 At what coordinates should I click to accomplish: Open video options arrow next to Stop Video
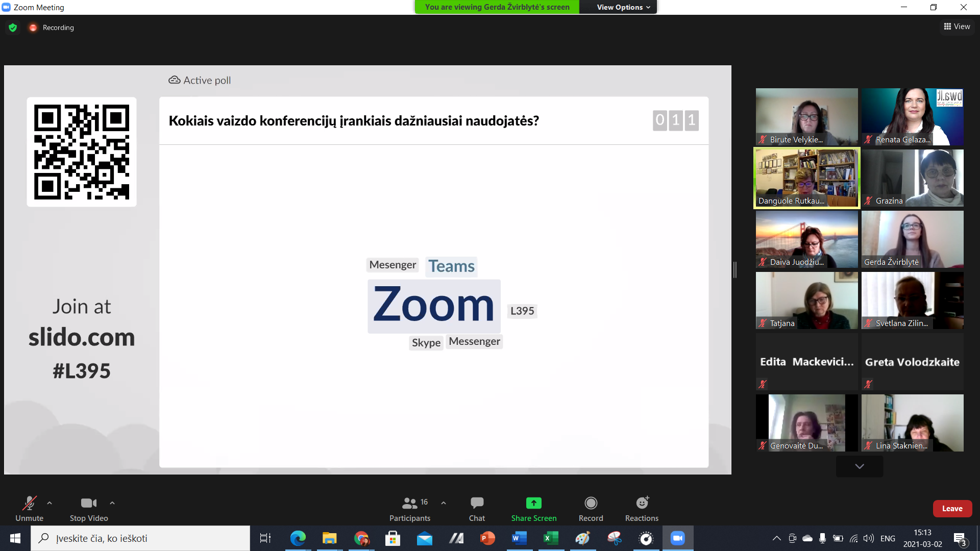click(x=112, y=503)
